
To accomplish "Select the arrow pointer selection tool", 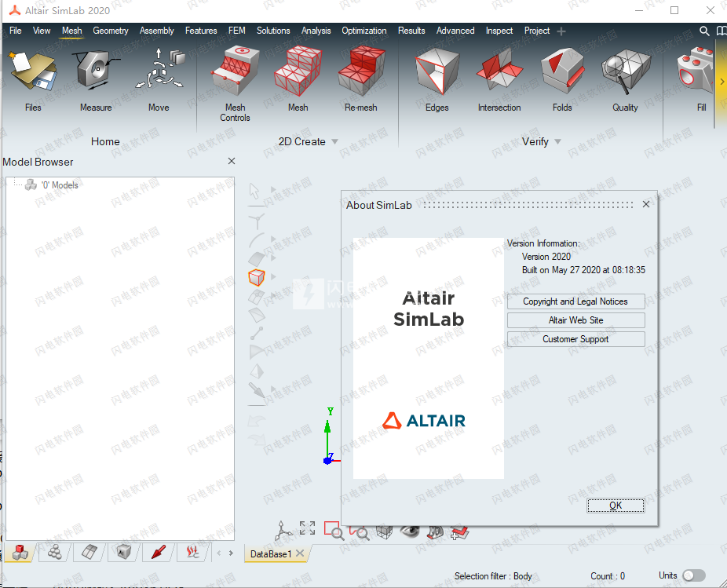I will 254,191.
